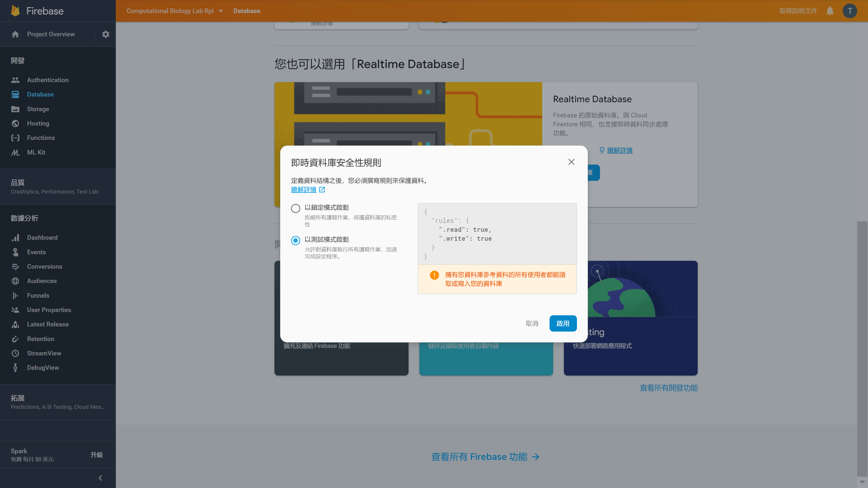Expand the project selector dropdown arrow
This screenshot has width=868, height=488.
[x=221, y=11]
